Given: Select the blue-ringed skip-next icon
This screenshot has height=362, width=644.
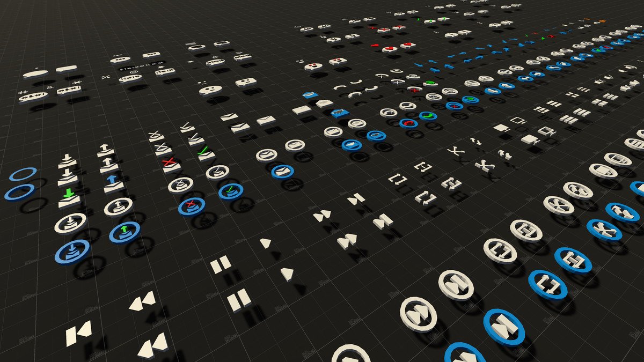Looking at the screenshot, I should tap(504, 327).
